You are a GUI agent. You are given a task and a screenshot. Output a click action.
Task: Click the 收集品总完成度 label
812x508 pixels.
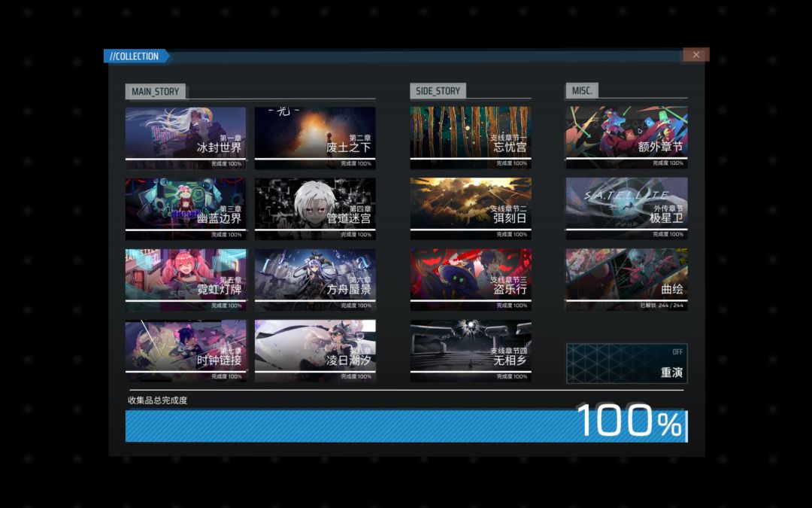tap(157, 400)
